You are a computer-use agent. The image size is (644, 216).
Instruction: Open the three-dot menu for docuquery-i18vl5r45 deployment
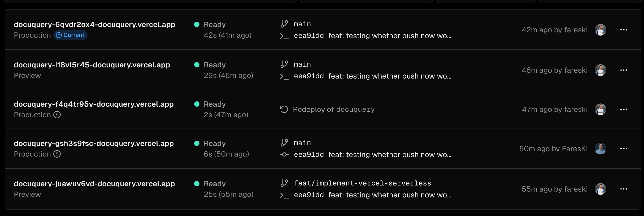coord(624,70)
